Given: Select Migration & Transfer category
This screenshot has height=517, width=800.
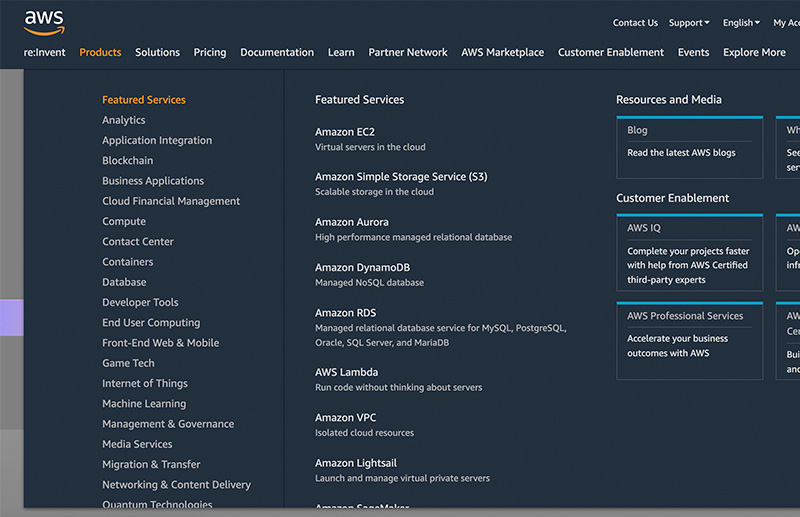Looking at the screenshot, I should (151, 464).
